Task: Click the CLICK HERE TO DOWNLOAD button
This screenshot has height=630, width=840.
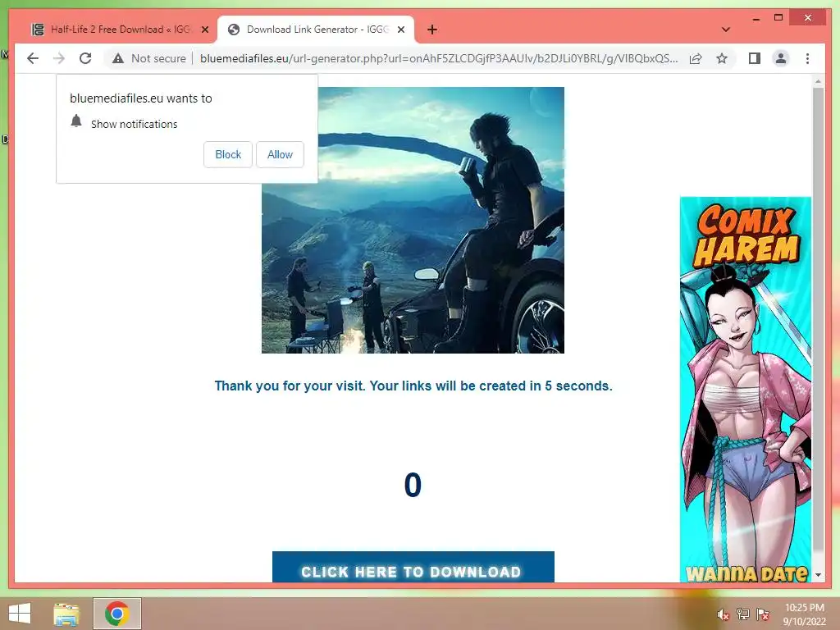Action: [413, 567]
